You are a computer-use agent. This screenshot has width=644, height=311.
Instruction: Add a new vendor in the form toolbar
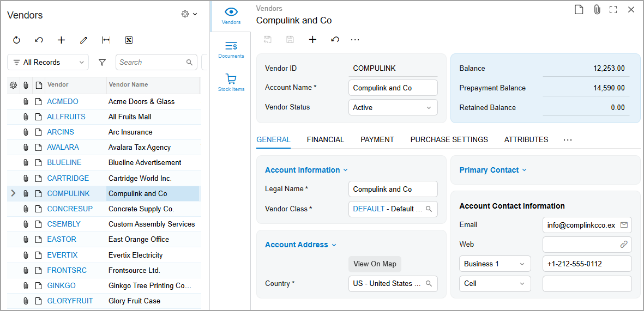(x=312, y=40)
